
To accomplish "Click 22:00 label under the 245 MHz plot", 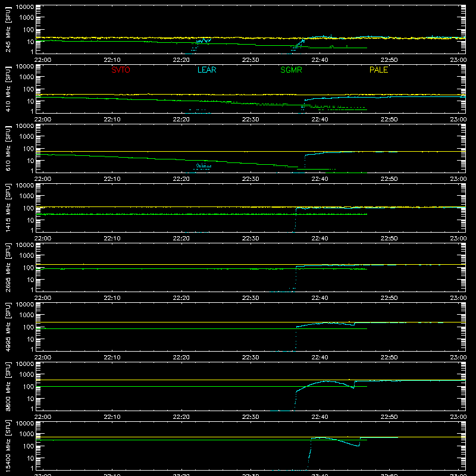I will pyautogui.click(x=42, y=60).
